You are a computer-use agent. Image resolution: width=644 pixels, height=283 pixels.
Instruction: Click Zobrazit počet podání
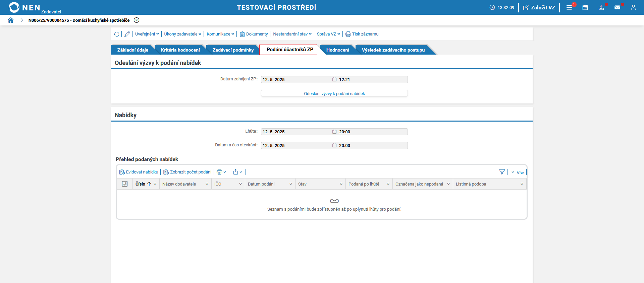(187, 172)
